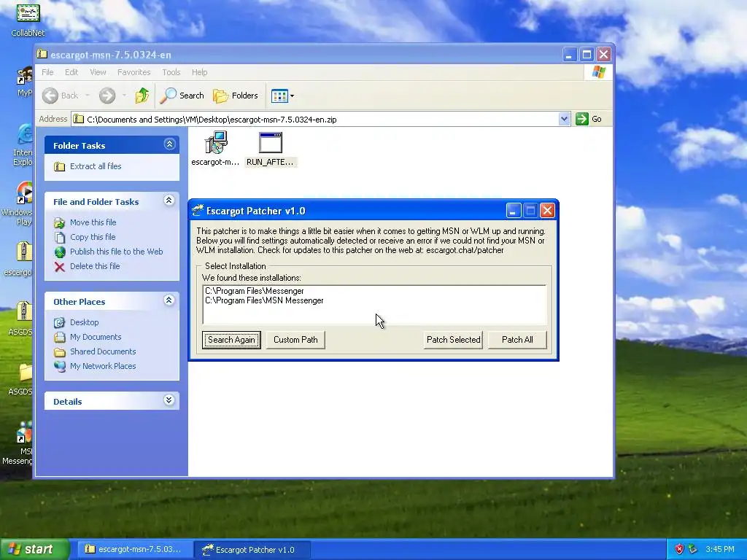This screenshot has height=560, width=747.
Task: Open the Edit menu
Action: (71, 72)
